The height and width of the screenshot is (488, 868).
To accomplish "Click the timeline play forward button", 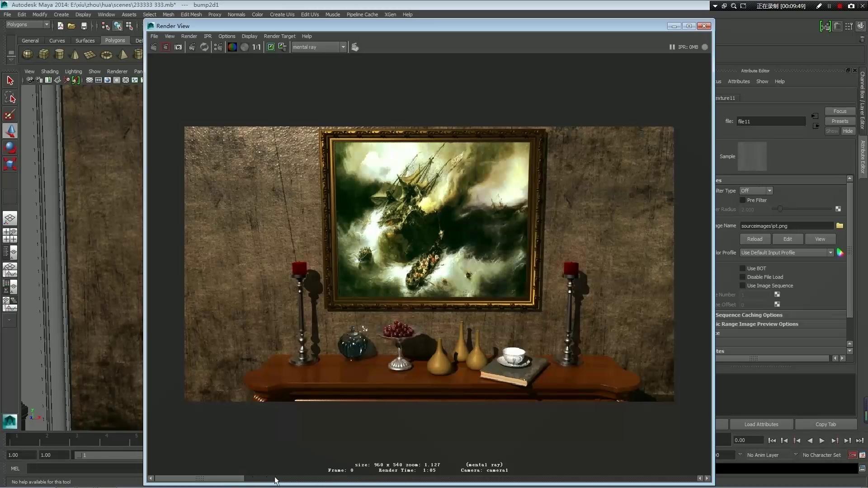I will [822, 441].
